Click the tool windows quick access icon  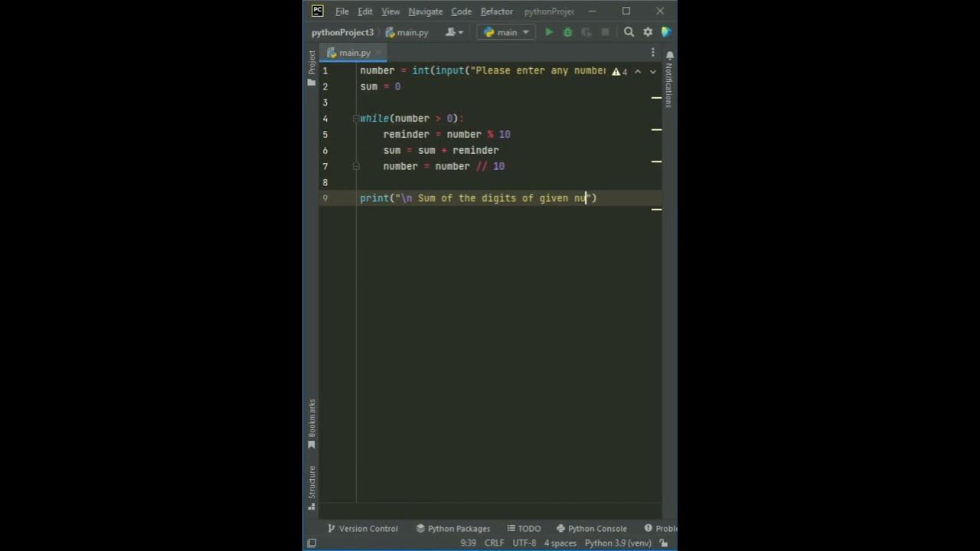(x=312, y=543)
